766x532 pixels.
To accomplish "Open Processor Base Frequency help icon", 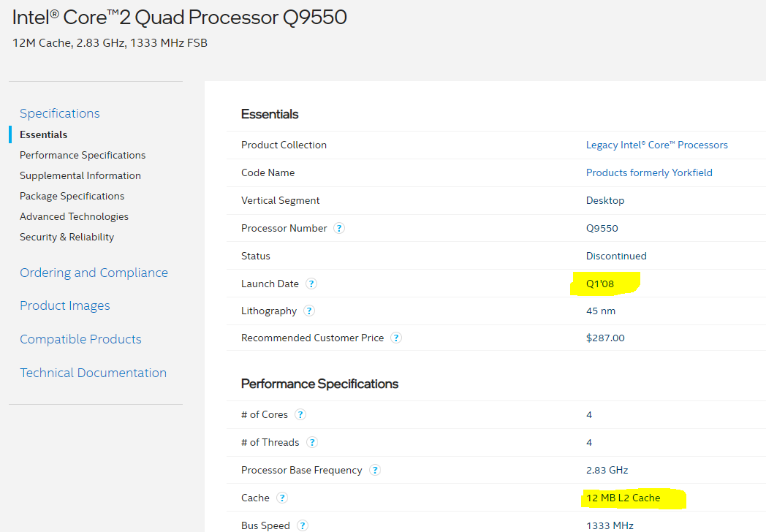I will (x=375, y=471).
